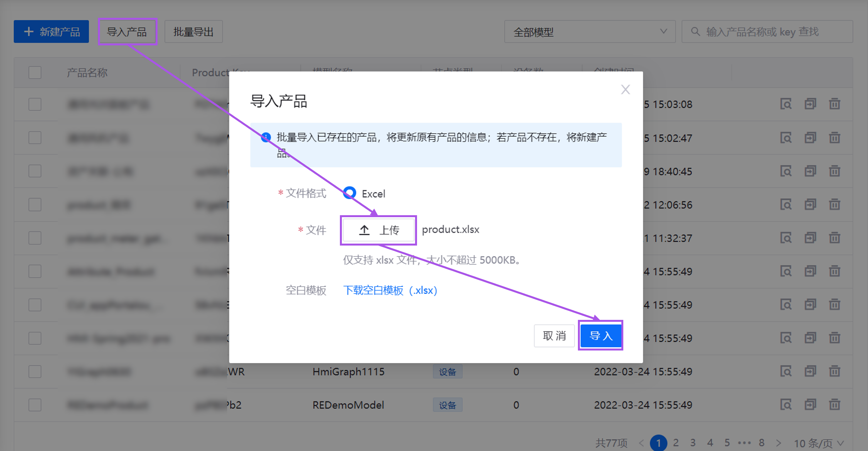Viewport: 868px width, 451px height.
Task: Select the Excel file format radio button
Action: tap(349, 193)
